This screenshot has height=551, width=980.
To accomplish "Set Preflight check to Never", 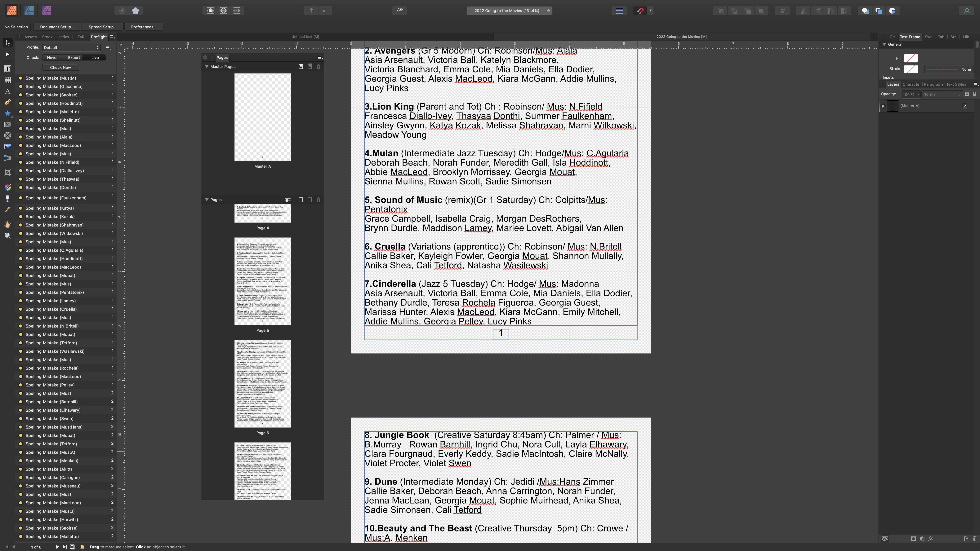I will coord(52,57).
